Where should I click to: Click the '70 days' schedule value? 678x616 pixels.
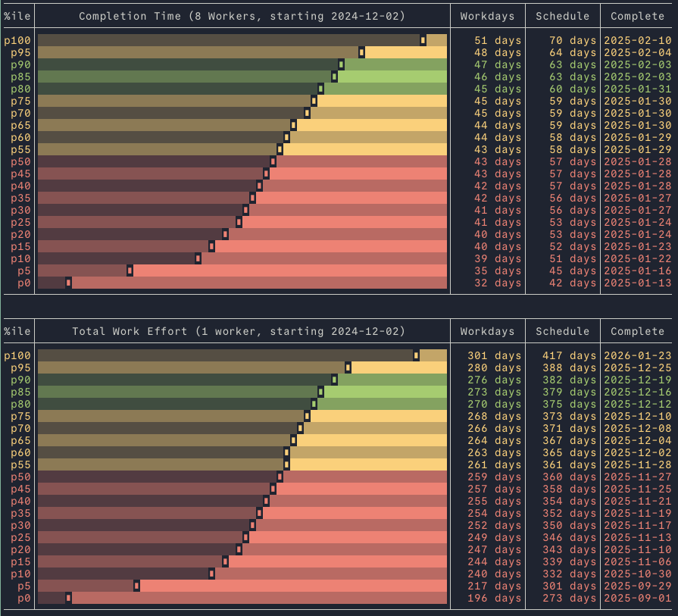573,41
